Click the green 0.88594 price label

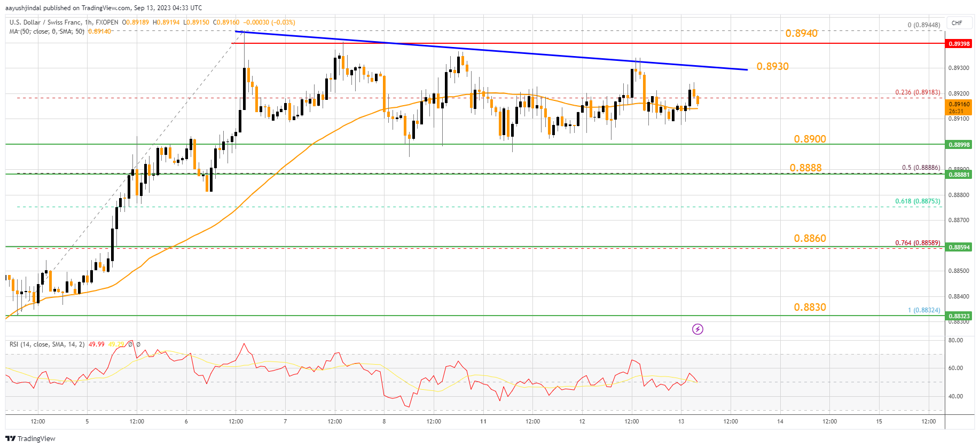[959, 247]
